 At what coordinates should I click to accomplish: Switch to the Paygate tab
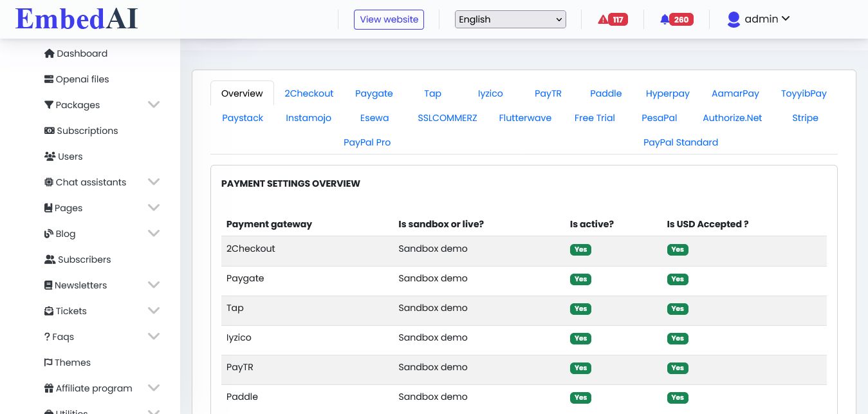pos(374,93)
